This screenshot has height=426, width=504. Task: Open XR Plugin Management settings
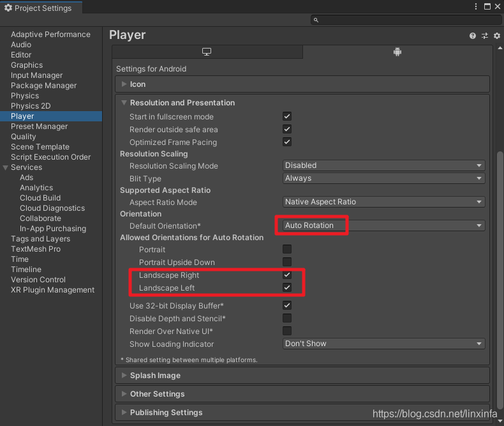pyautogui.click(x=52, y=290)
